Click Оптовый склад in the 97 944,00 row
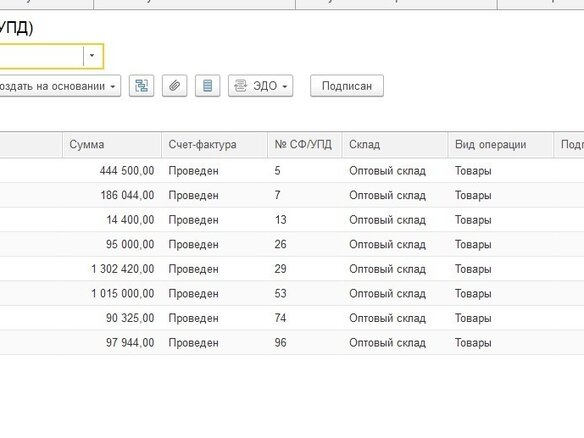This screenshot has height=438, width=584. point(387,343)
